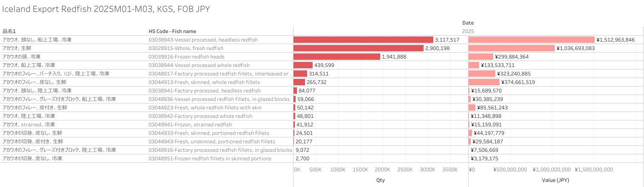Click the value bar labeled ¥1,036,693,083

pos(511,48)
